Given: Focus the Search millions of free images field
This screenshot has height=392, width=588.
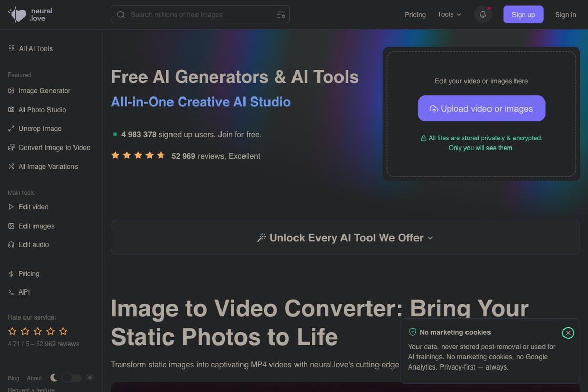Looking at the screenshot, I should click(x=200, y=15).
